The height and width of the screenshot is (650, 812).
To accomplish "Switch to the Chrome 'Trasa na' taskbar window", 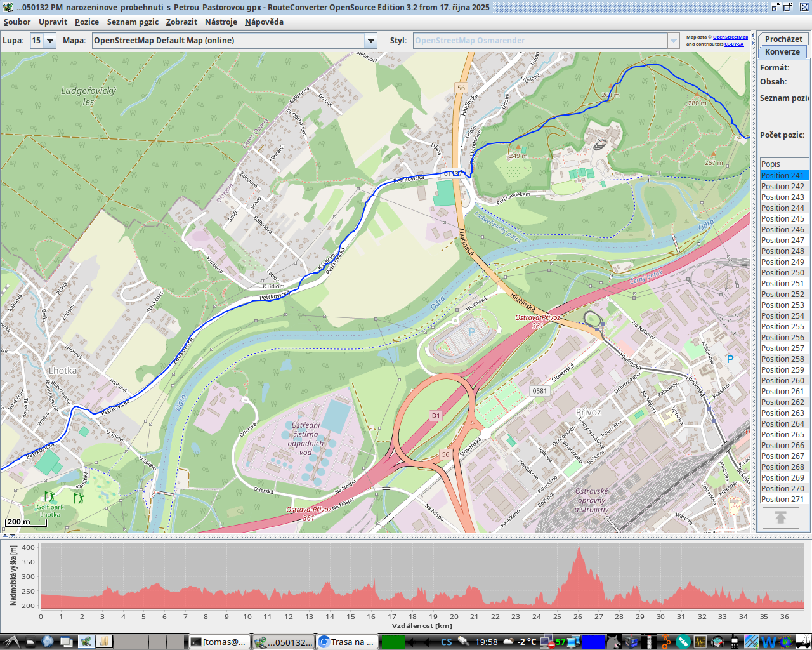I will (x=347, y=642).
